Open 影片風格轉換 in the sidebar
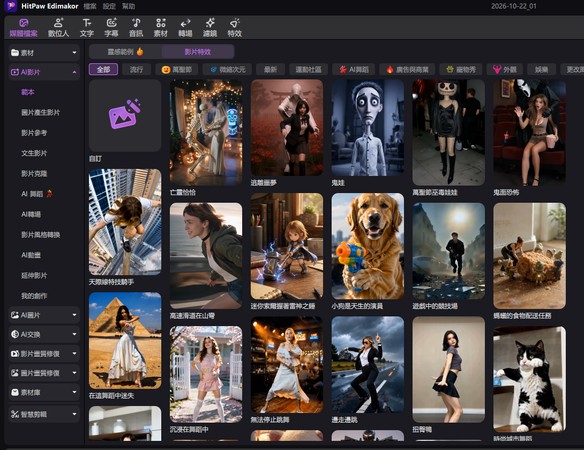This screenshot has height=450, width=584. pyautogui.click(x=41, y=235)
